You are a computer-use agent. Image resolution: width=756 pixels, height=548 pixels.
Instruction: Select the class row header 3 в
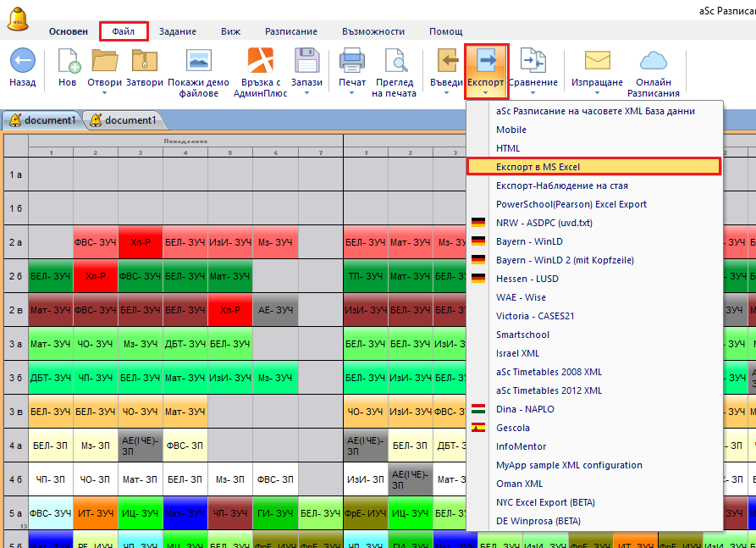pos(15,412)
